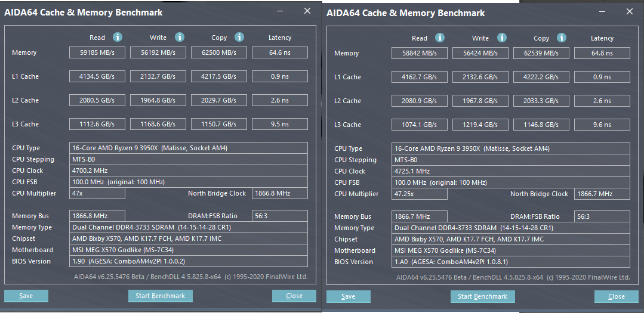Screen dimensions: 644x313
Task: Close left window via title bar X
Action: (307, 11)
